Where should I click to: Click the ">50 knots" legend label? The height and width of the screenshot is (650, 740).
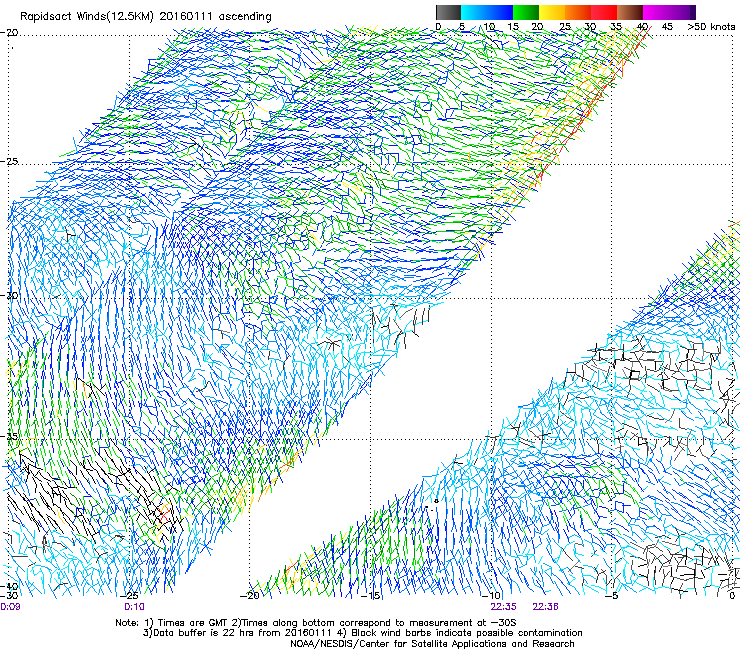[x=711, y=27]
